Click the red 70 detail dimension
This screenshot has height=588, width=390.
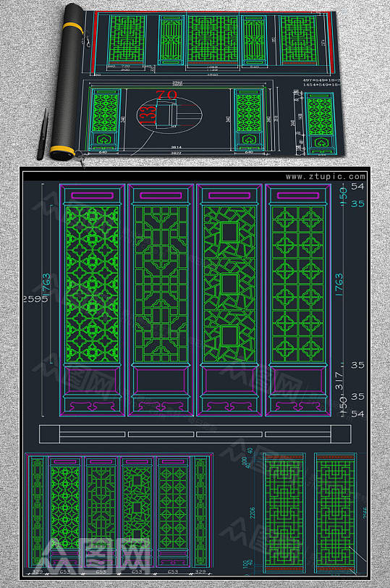pos(166,94)
